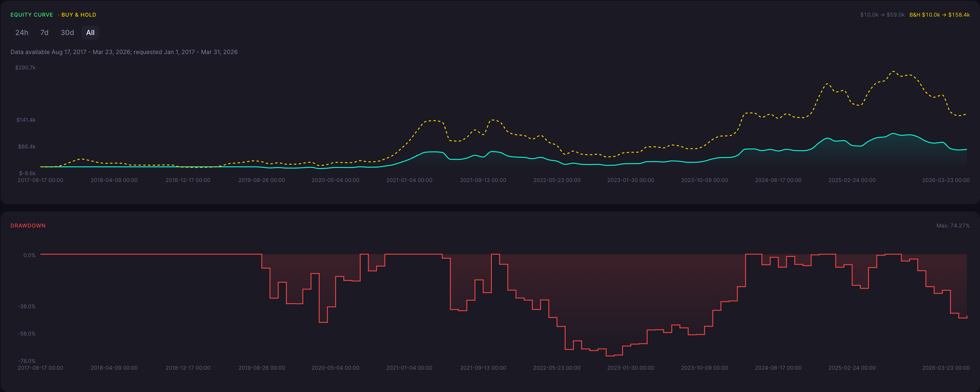Click the 'Max: 74.27%' drawdown value
The width and height of the screenshot is (980, 392).
(953, 226)
